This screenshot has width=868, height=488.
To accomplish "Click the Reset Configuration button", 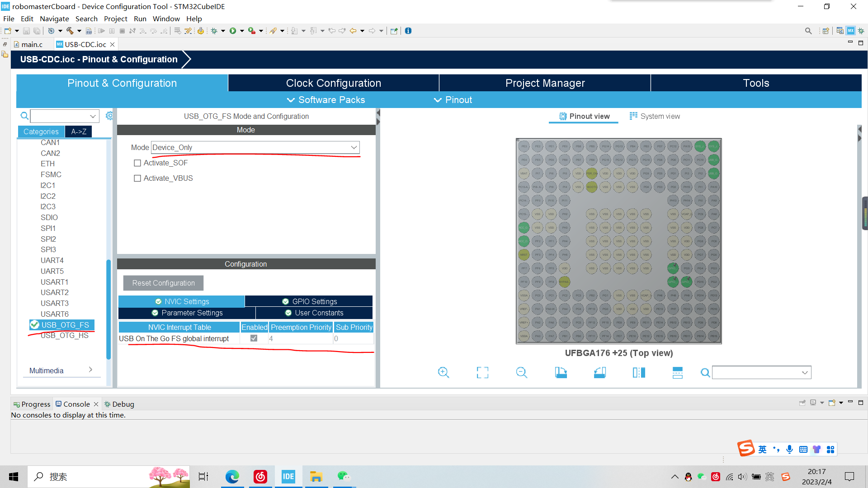I will pos(163,283).
